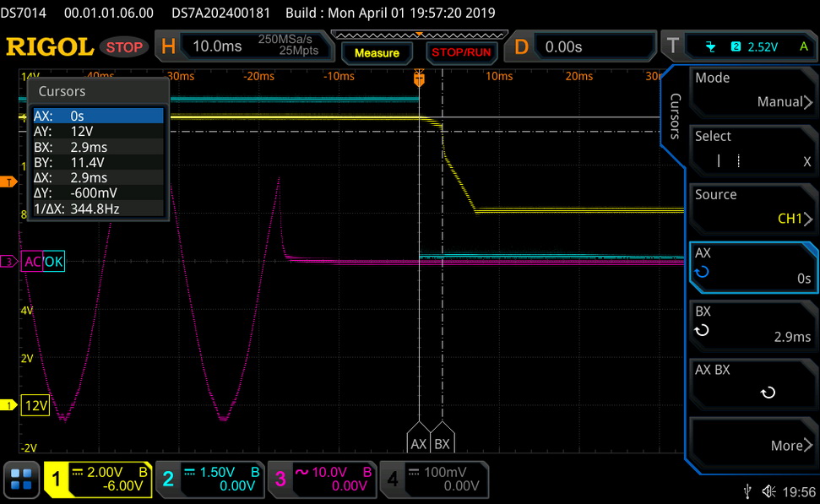
Task: Click the AX BX rotate knob icon
Action: click(768, 393)
